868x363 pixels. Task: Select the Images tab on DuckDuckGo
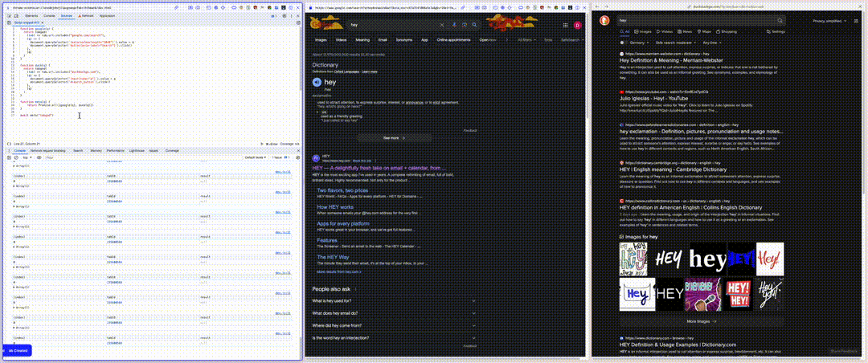[643, 32]
